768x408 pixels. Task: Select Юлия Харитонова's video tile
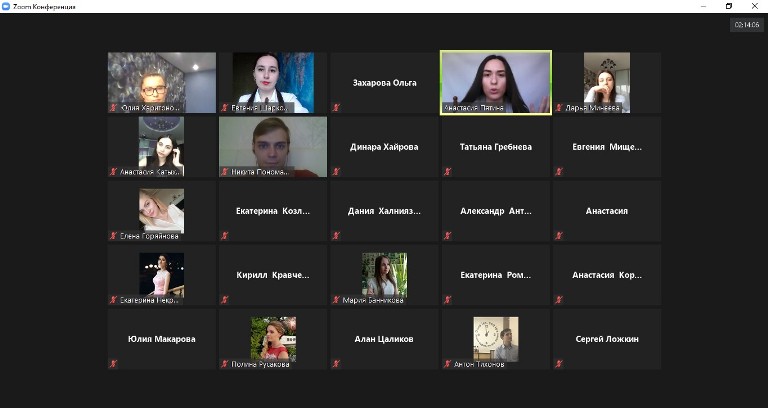(162, 82)
